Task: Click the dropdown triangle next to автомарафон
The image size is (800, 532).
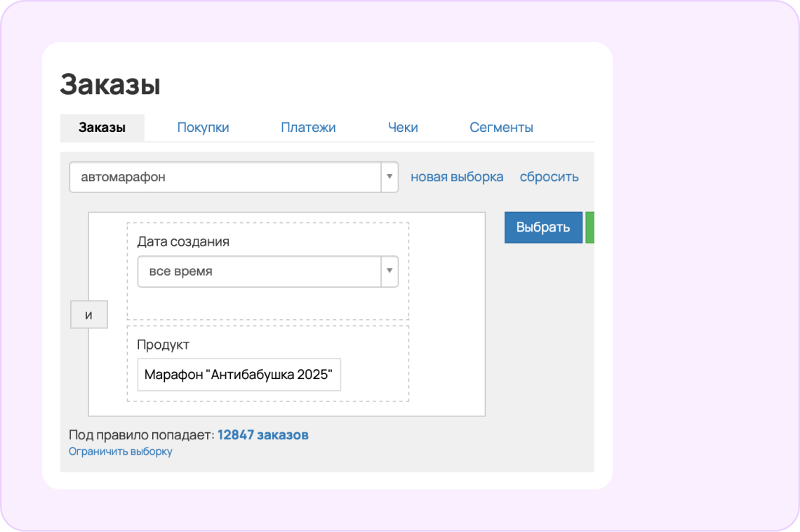Action: [389, 177]
